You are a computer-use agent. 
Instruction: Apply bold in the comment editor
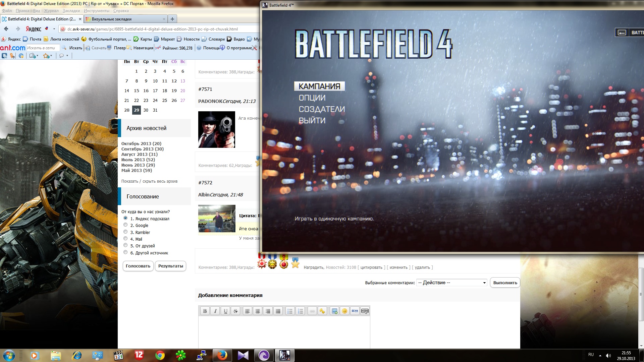click(x=205, y=311)
